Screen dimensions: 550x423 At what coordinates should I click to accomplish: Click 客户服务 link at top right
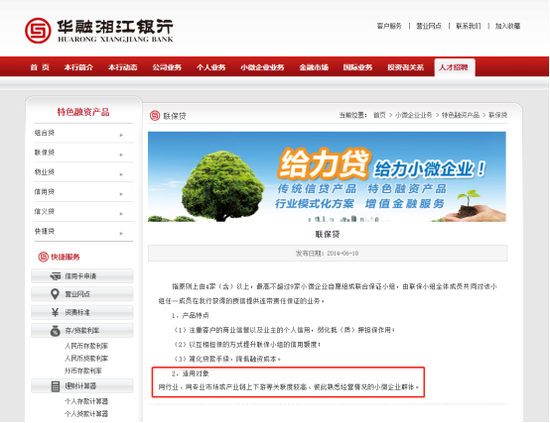(x=389, y=26)
